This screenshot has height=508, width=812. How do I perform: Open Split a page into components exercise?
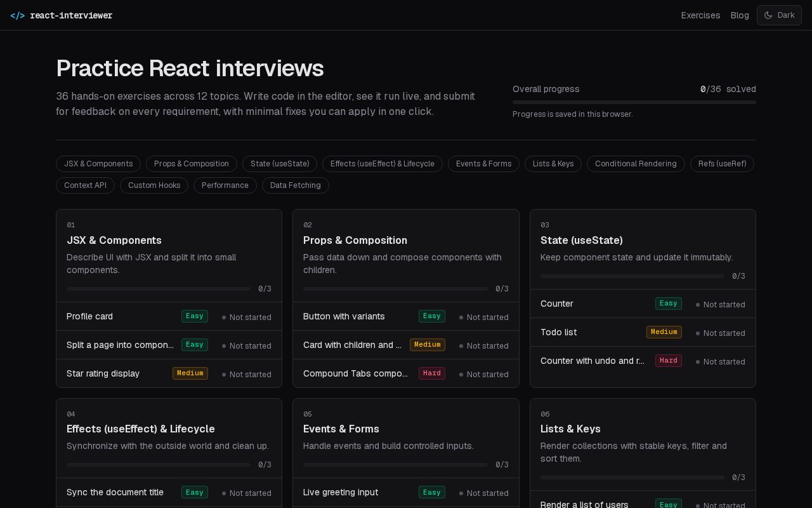pyautogui.click(x=169, y=345)
